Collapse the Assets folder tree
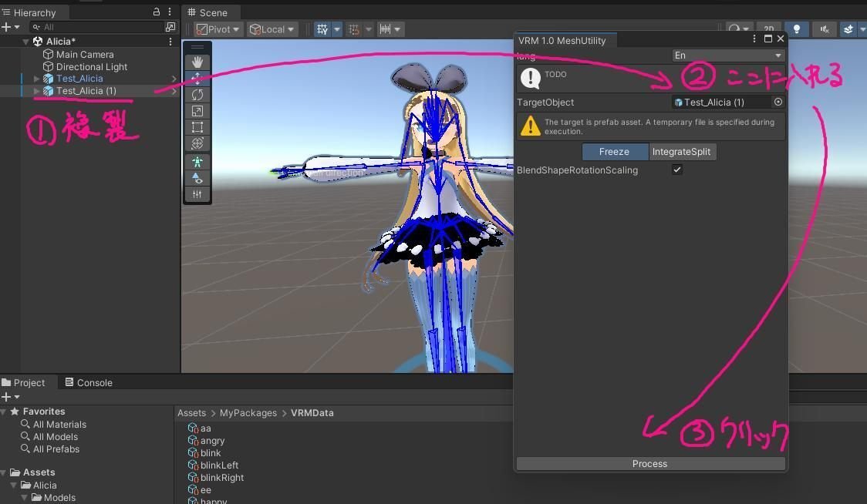 click(4, 472)
